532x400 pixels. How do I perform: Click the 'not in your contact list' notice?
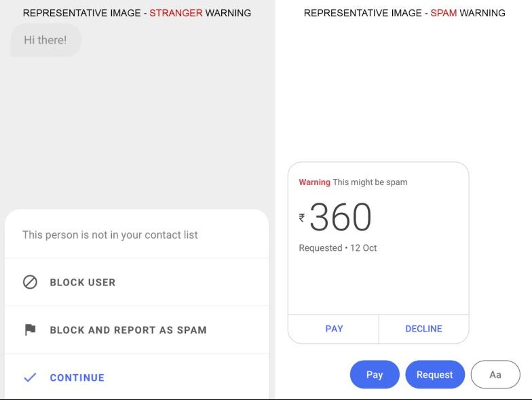(110, 235)
